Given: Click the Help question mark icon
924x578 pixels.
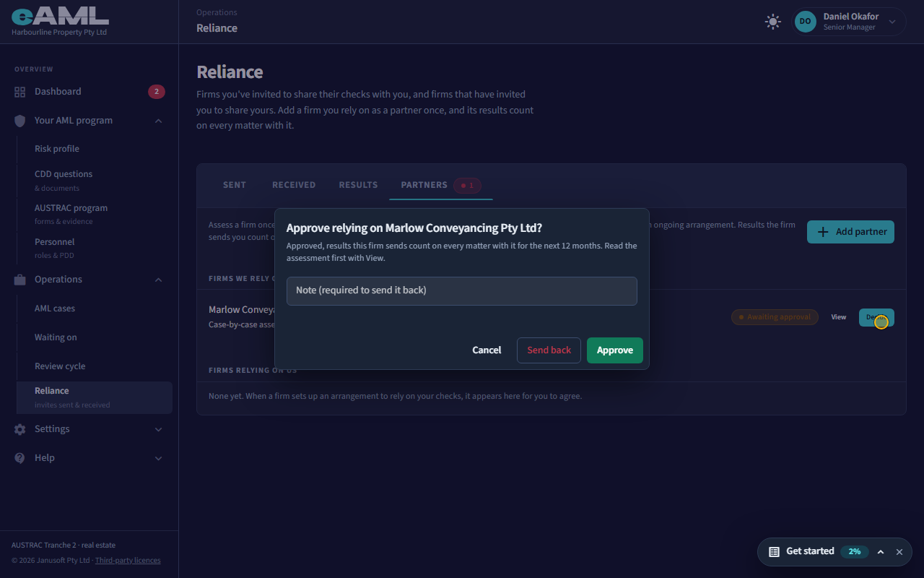Looking at the screenshot, I should 19,458.
